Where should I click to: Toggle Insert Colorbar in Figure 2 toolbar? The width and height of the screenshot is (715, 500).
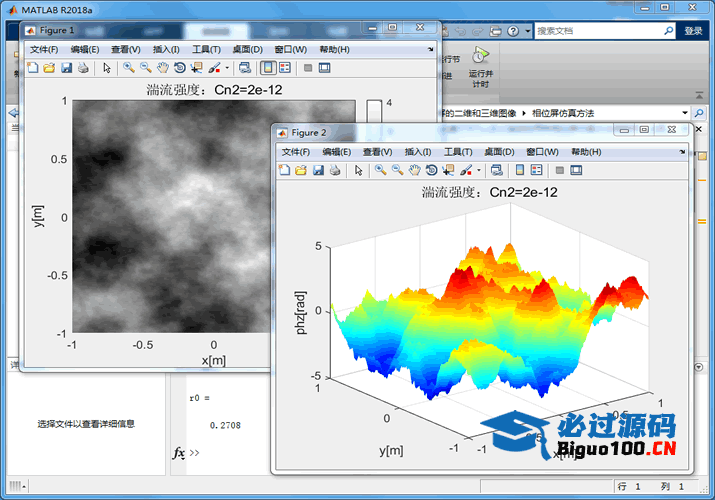[x=520, y=170]
